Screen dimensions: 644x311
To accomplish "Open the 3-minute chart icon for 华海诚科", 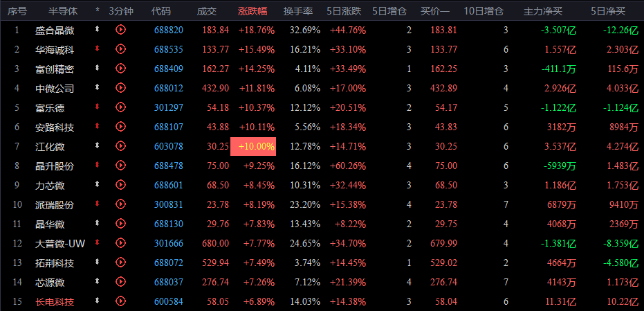I will (121, 49).
